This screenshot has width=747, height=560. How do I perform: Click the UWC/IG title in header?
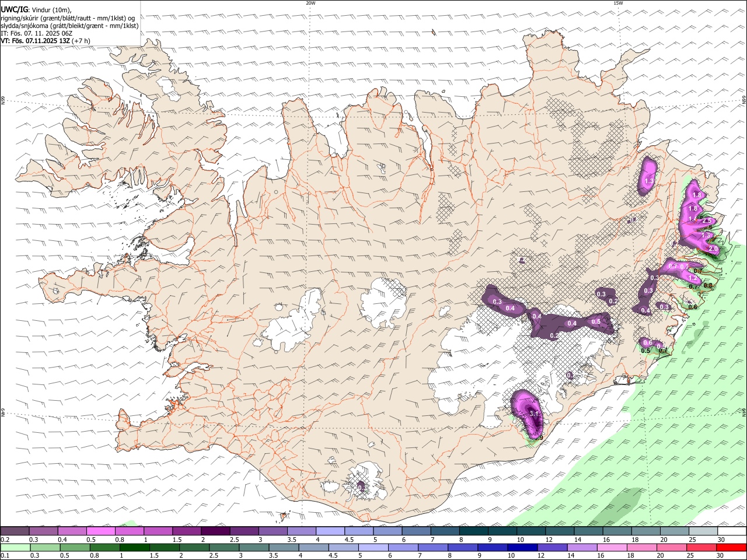14,9
